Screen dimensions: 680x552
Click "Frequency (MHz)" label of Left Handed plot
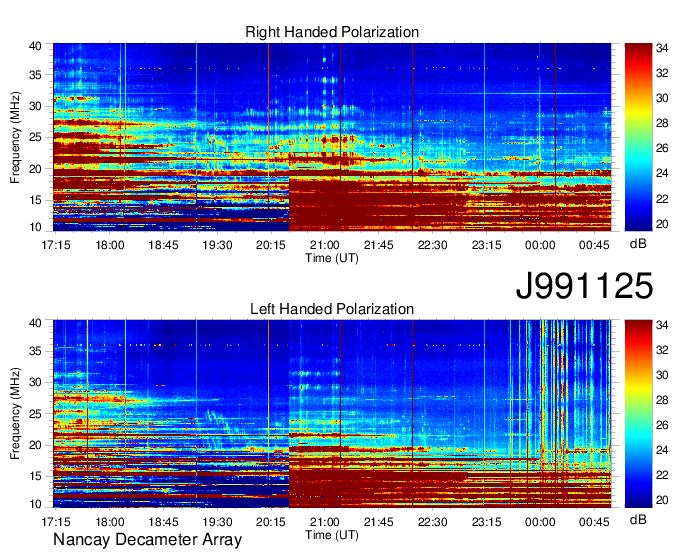click(15, 414)
